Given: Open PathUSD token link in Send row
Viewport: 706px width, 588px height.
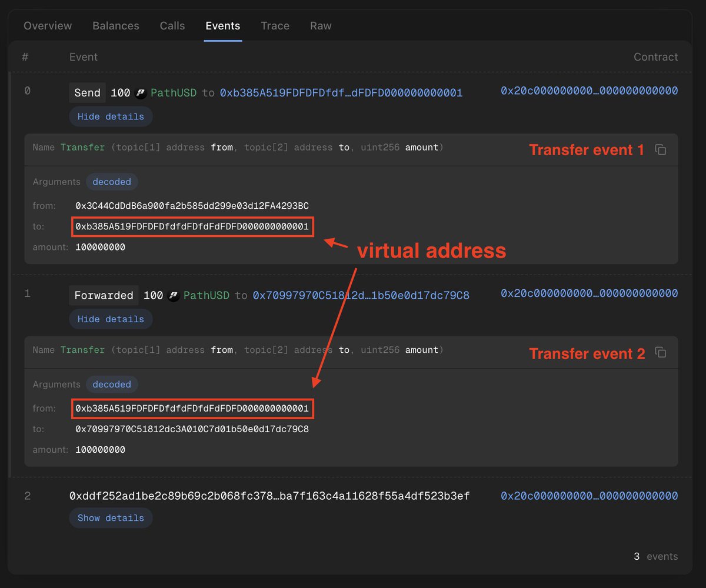Looking at the screenshot, I should pyautogui.click(x=174, y=93).
